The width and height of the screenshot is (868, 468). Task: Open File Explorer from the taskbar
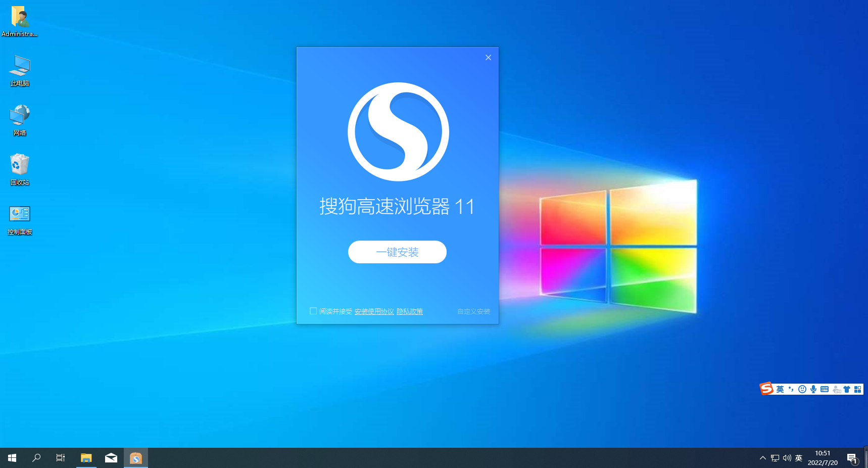(86, 458)
